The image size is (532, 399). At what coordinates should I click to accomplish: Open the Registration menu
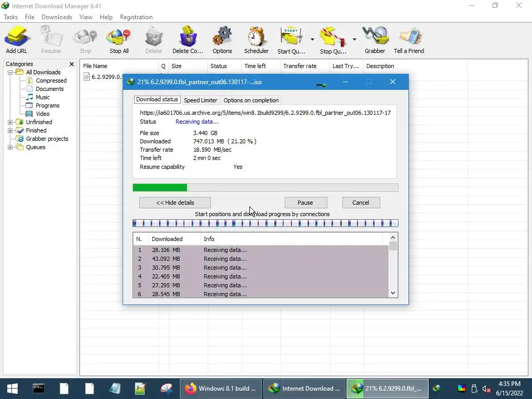(136, 17)
